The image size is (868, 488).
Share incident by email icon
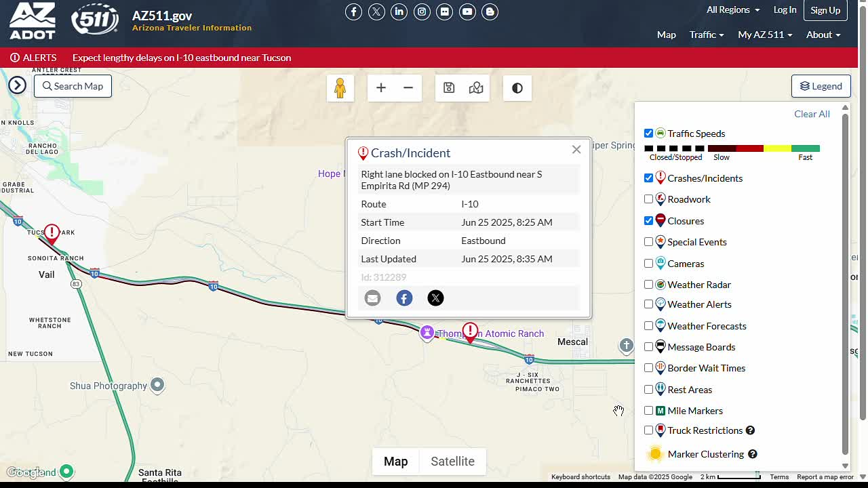click(372, 298)
